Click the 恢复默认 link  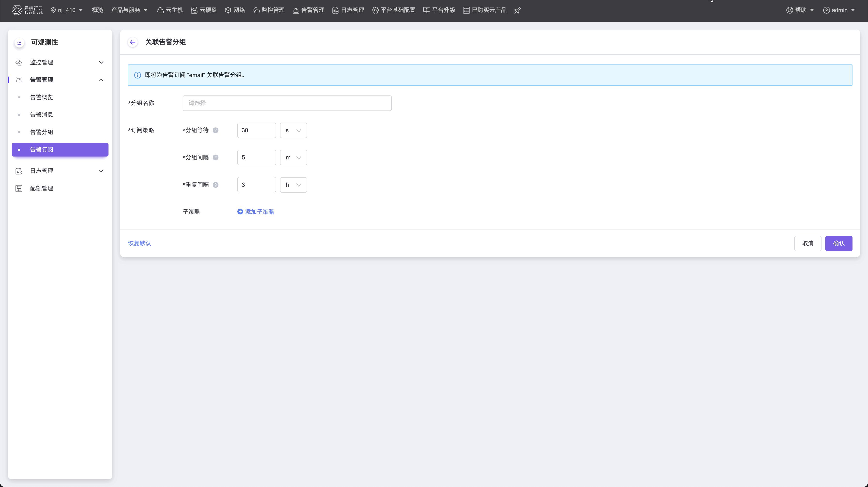coord(139,243)
